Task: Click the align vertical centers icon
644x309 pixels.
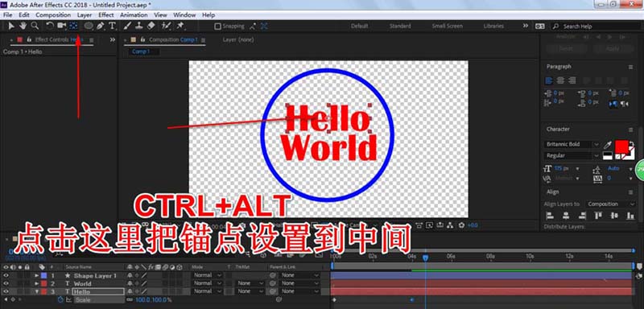Action: [x=614, y=216]
